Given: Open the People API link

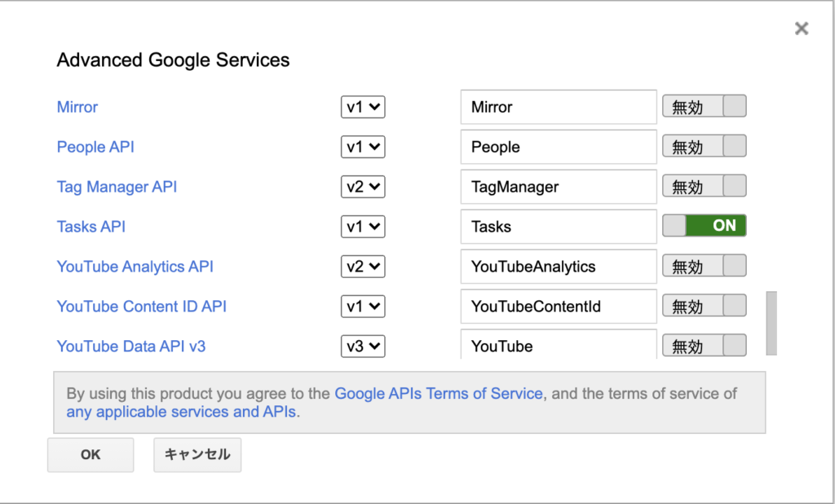Looking at the screenshot, I should (95, 147).
